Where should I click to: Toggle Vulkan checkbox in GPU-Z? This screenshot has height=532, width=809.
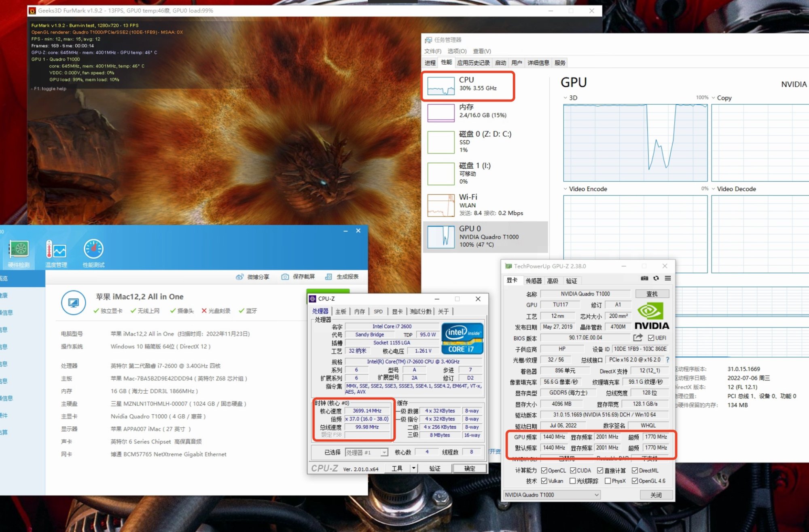[544, 481]
